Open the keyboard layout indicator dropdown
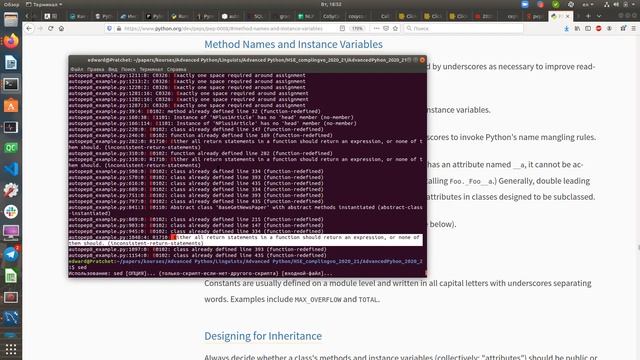This screenshot has height=360, width=640. tap(588, 4)
